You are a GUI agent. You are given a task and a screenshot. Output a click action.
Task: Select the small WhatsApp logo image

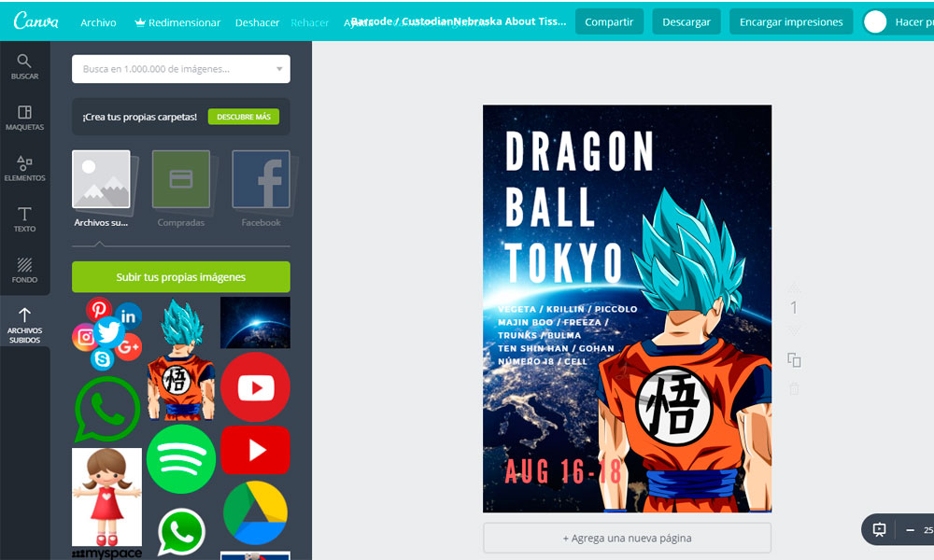(181, 532)
